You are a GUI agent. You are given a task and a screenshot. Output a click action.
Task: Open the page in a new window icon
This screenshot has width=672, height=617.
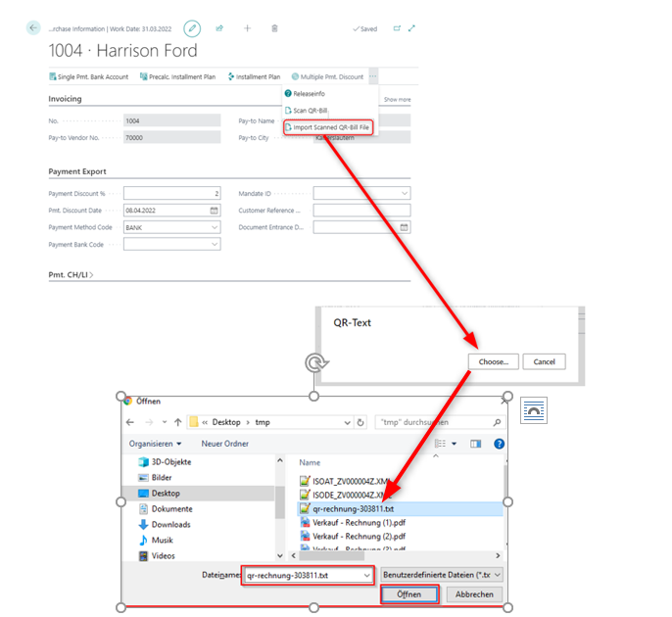coord(397,28)
